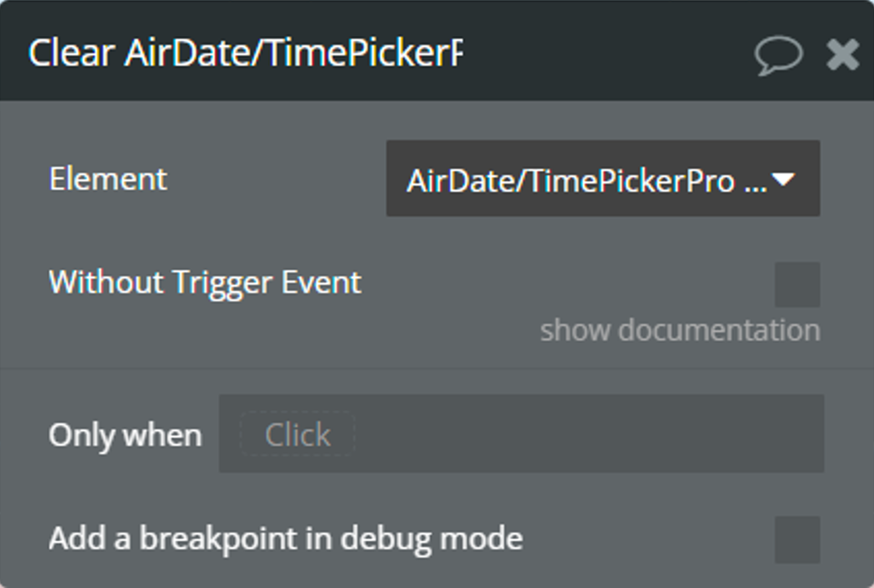This screenshot has height=588, width=874.
Task: Open the Element dropdown showing AirDate/TimePickerPro
Action: [603, 178]
